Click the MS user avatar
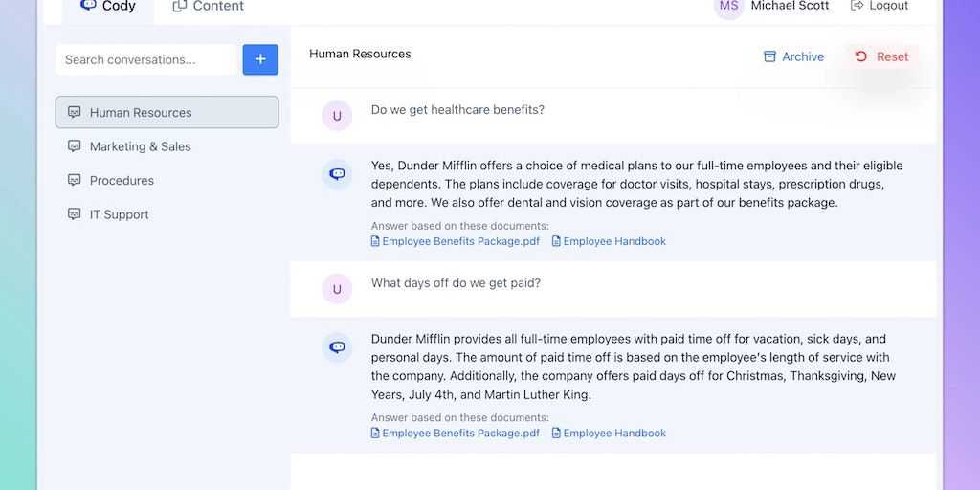980x490 pixels. pyautogui.click(x=728, y=7)
